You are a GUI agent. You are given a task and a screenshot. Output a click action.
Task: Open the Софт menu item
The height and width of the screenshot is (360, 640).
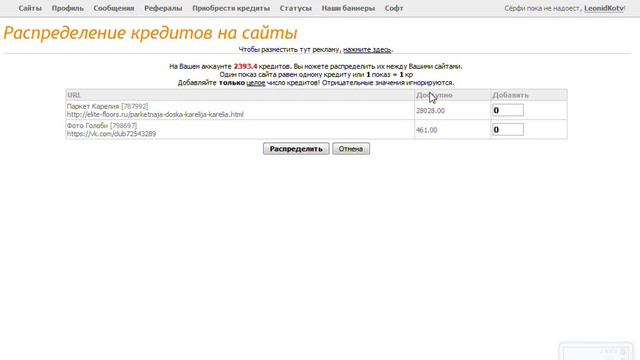pos(394,8)
